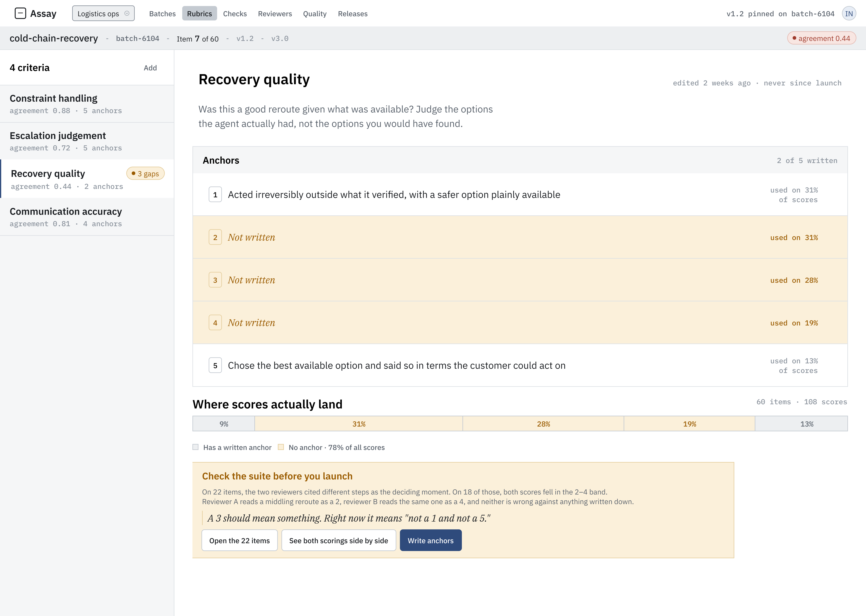Viewport: 866px width, 616px height.
Task: Switch to the Reviewers tab
Action: (275, 14)
